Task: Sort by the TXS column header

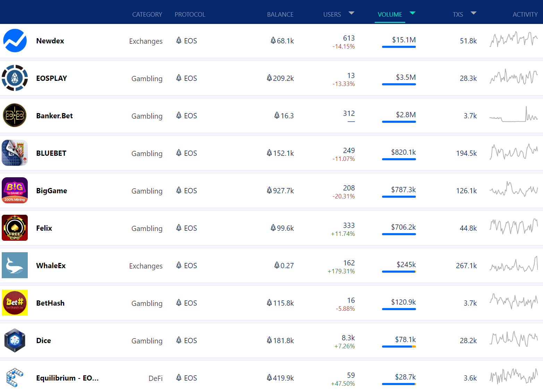Action: point(458,15)
